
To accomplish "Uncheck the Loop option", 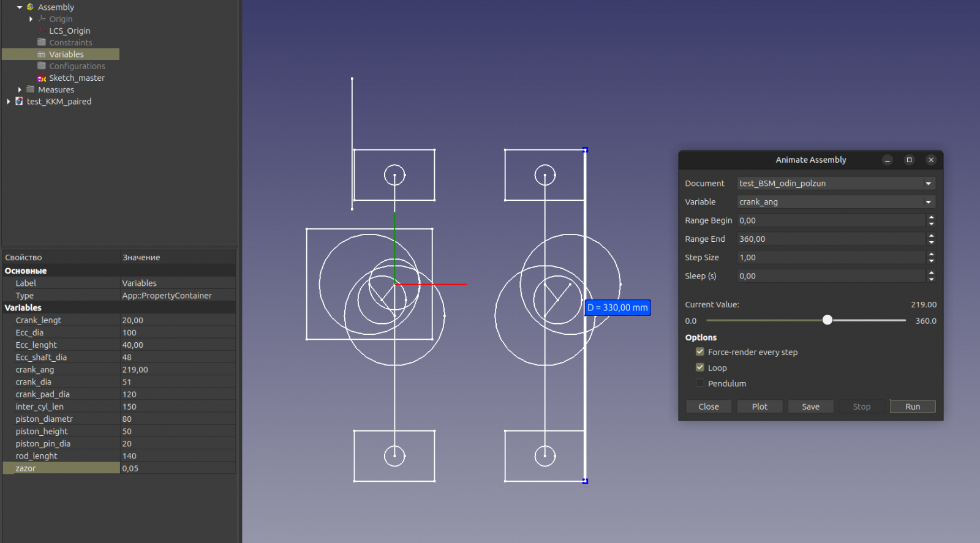I will click(x=699, y=367).
